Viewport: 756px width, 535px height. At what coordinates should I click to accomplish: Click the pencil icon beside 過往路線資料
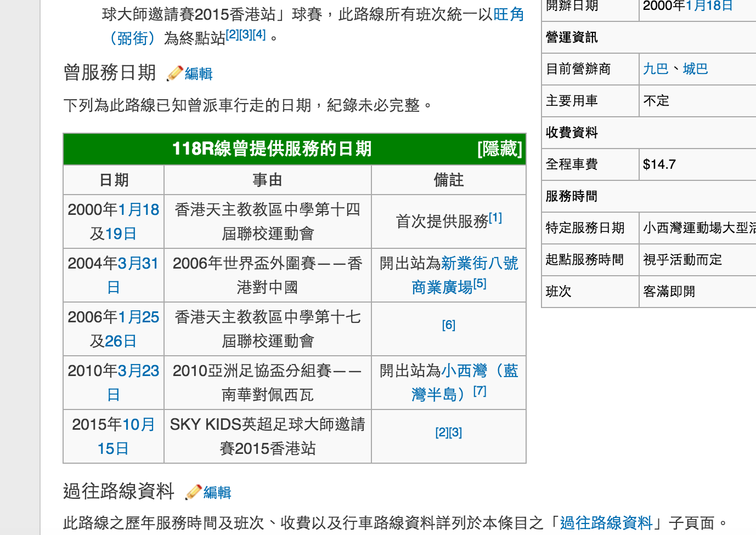point(194,492)
